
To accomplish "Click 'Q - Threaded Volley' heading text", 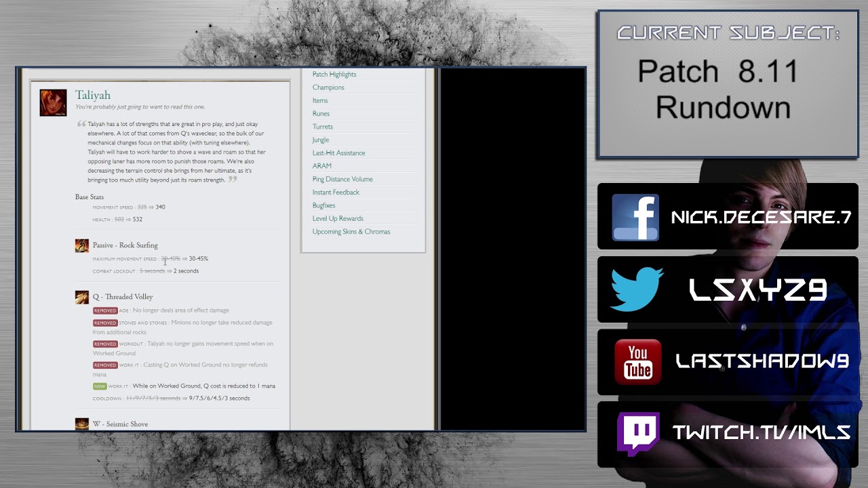I will pyautogui.click(x=123, y=297).
